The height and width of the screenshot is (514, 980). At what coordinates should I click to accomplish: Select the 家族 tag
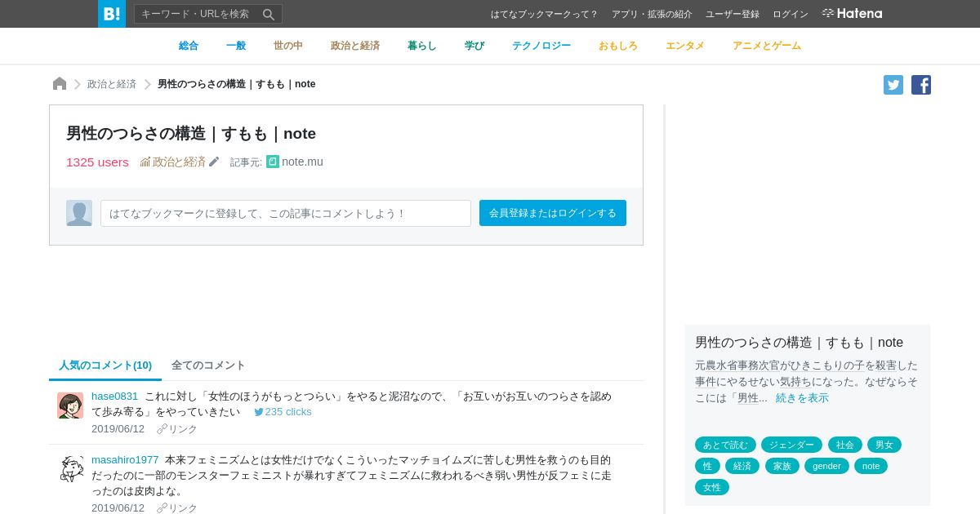point(782,466)
